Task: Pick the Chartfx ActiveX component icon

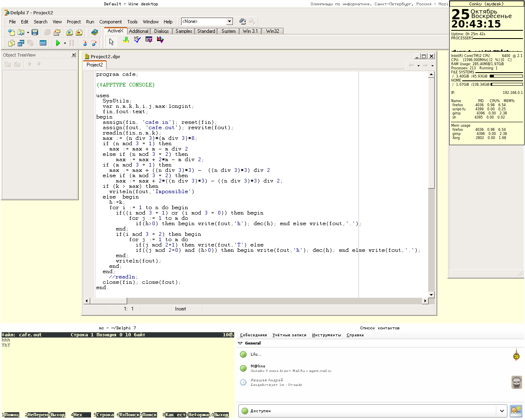Action: click(x=126, y=40)
